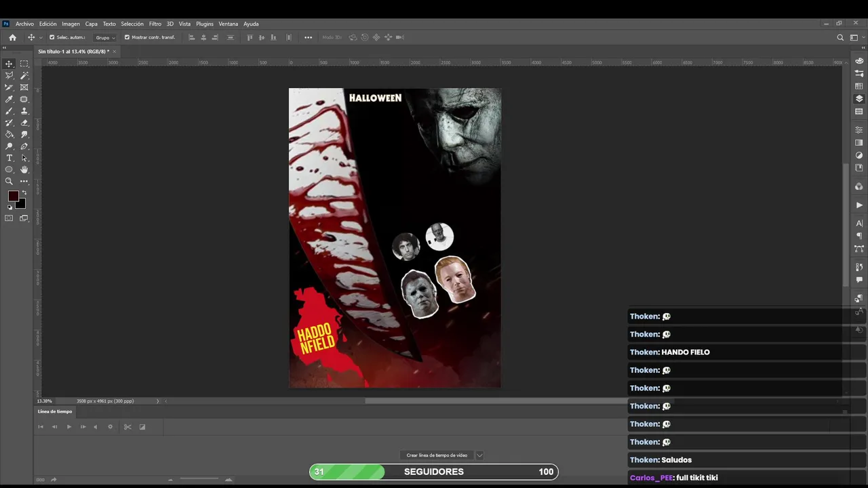The height and width of the screenshot is (488, 868).
Task: Select the Rectangular Marquee tool
Action: click(24, 64)
